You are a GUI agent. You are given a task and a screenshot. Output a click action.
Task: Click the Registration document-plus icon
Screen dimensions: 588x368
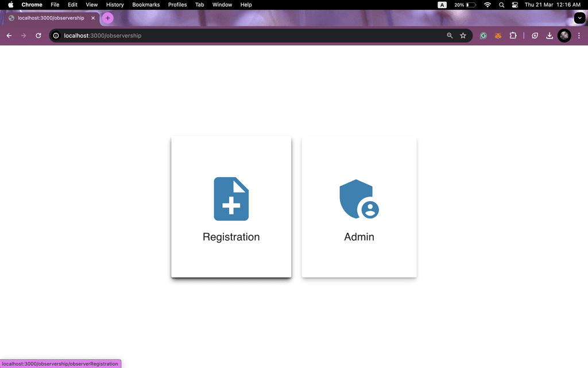231,199
